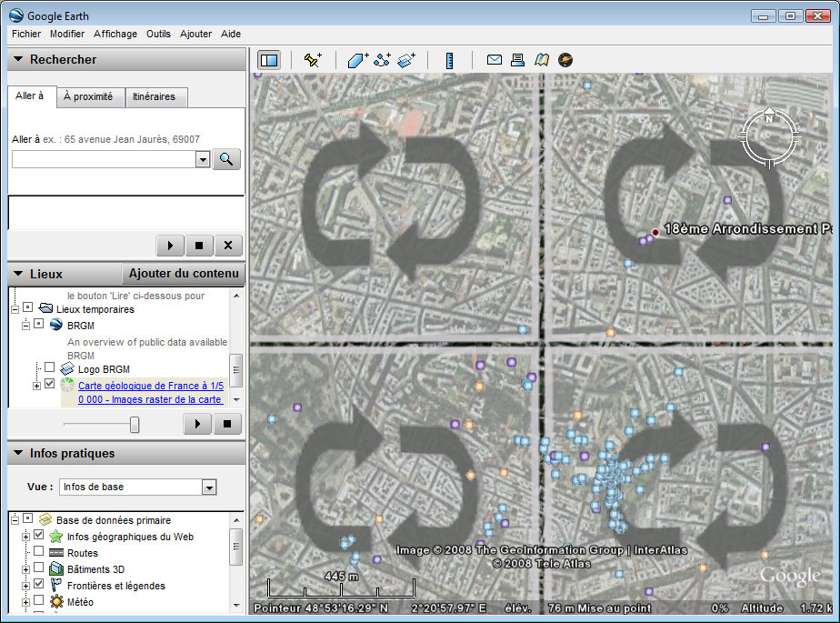Play the search results tour
This screenshot has width=840, height=623.
click(170, 246)
